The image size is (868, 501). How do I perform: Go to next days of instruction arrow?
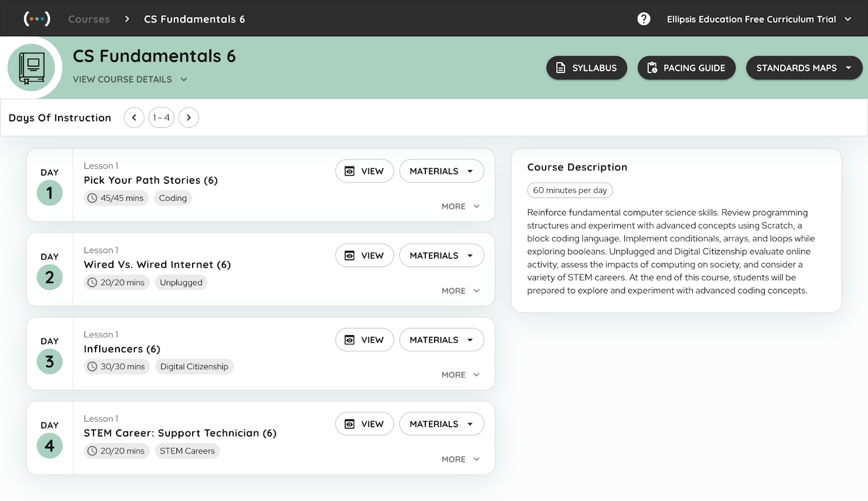[189, 118]
